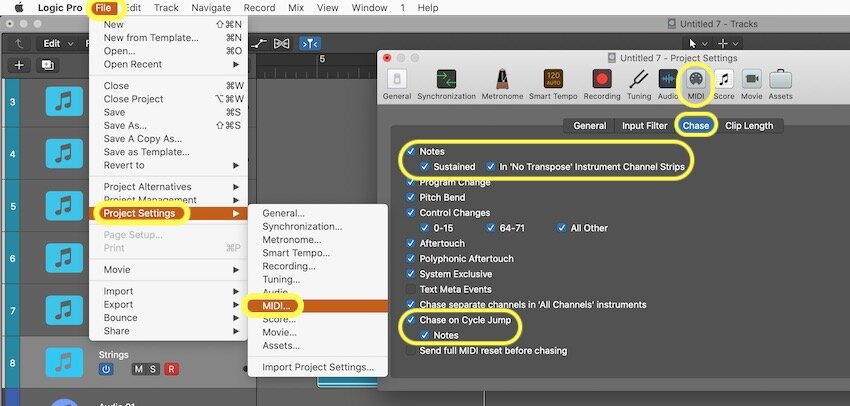Solo the Strings track
The image size is (850, 406).
[x=153, y=369]
